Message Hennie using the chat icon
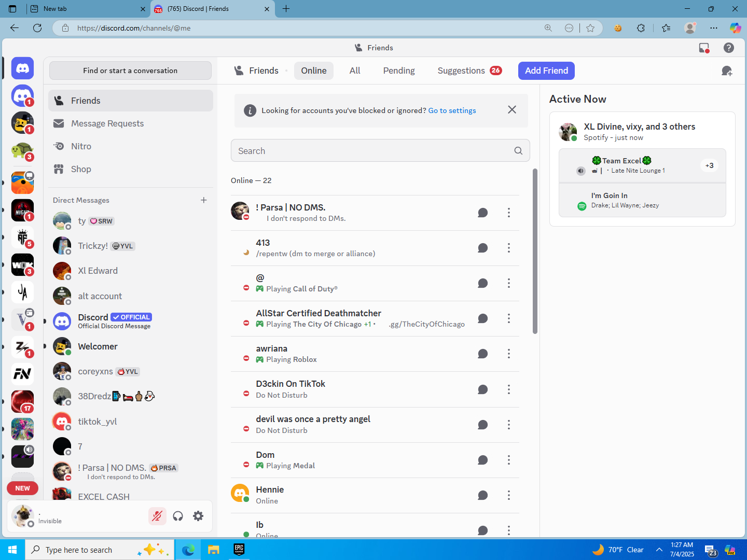This screenshot has width=747, height=560. point(482,495)
